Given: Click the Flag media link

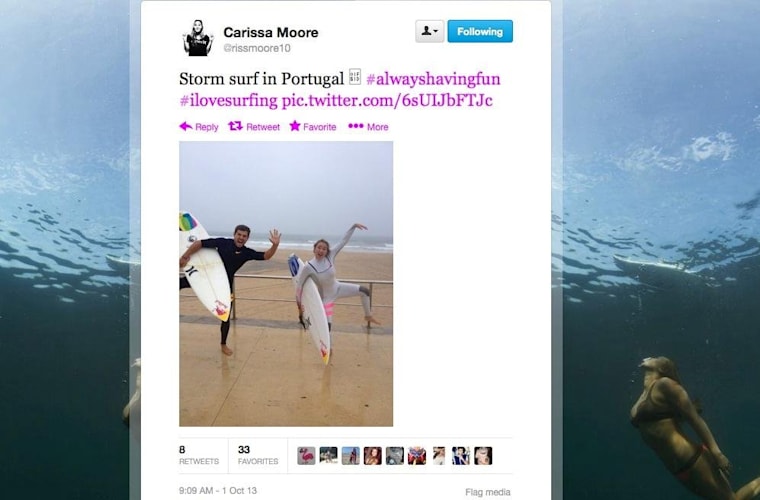Looking at the screenshot, I should [x=488, y=492].
